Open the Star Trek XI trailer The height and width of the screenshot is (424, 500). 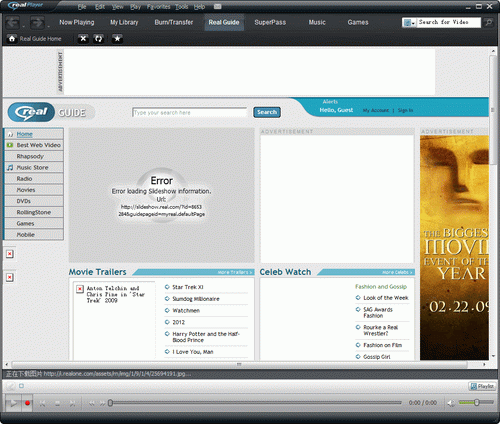(x=188, y=287)
